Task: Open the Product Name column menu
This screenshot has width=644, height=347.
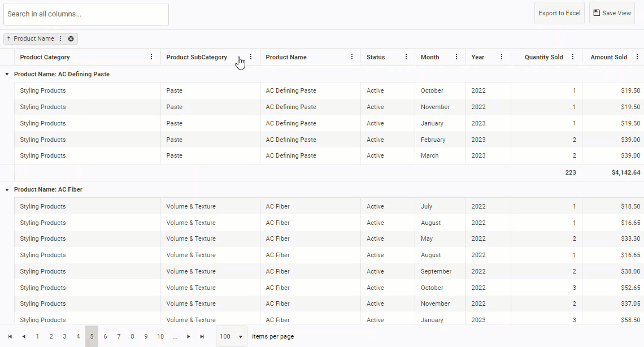Action: click(352, 57)
